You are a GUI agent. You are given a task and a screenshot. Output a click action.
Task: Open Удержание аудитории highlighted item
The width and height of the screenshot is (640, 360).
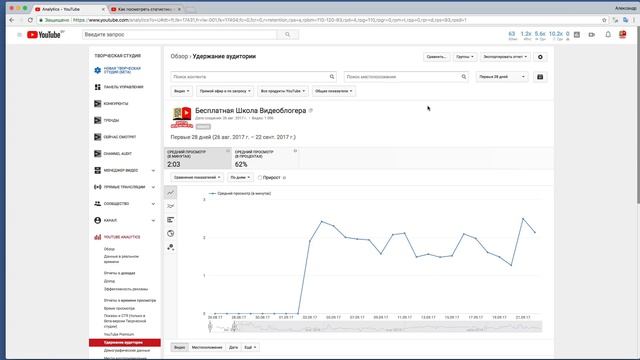pyautogui.click(x=125, y=342)
